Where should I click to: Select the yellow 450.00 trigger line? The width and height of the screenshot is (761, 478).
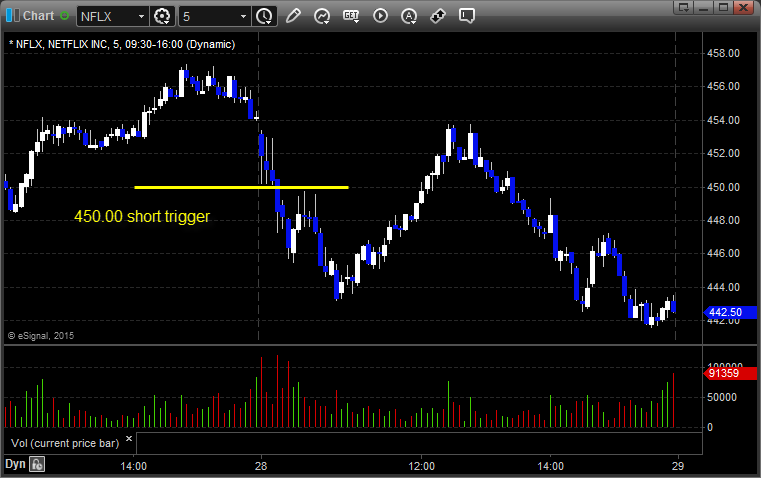pos(241,187)
